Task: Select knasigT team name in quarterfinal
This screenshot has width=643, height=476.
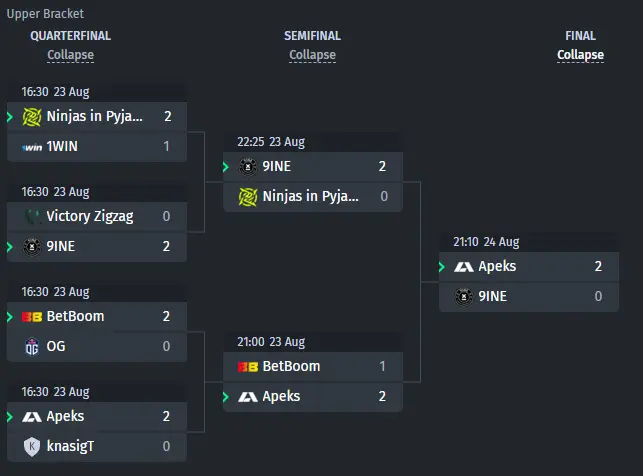Action: (x=70, y=446)
